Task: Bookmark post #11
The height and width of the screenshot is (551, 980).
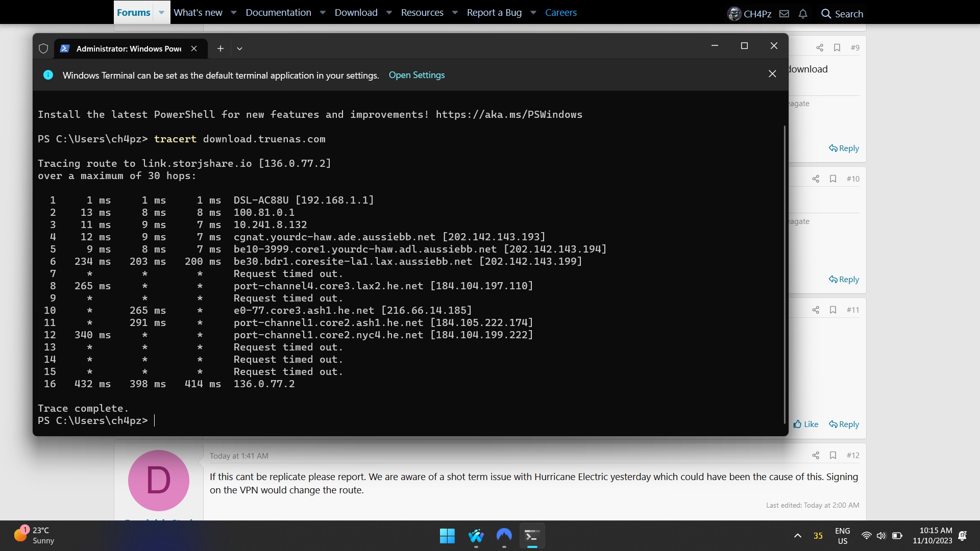Action: (833, 310)
